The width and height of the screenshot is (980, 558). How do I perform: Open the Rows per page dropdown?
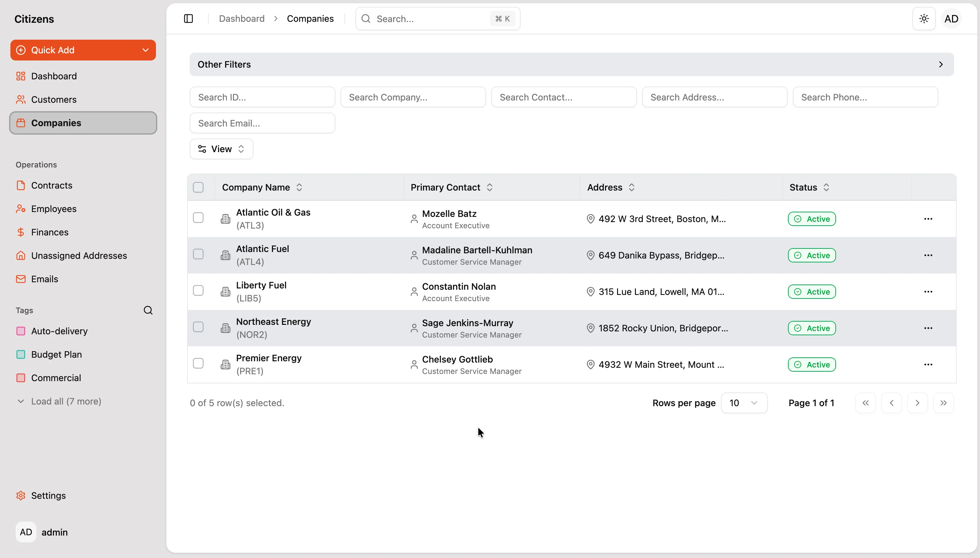(744, 403)
